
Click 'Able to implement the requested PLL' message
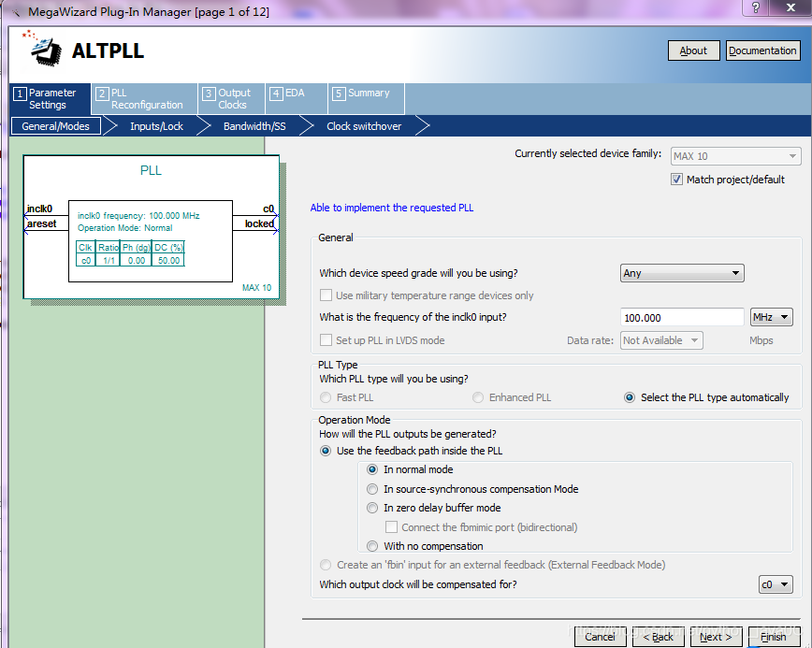point(391,208)
